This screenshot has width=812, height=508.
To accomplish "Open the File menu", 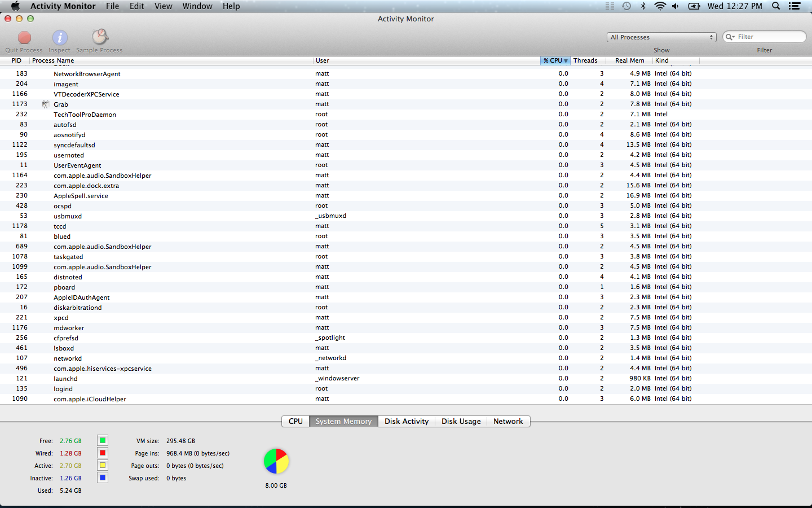I will click(x=112, y=6).
